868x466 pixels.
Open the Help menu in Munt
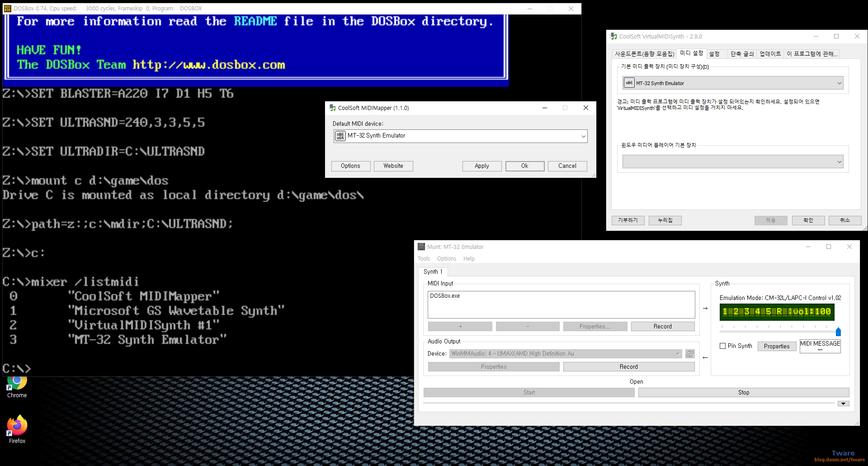point(469,259)
